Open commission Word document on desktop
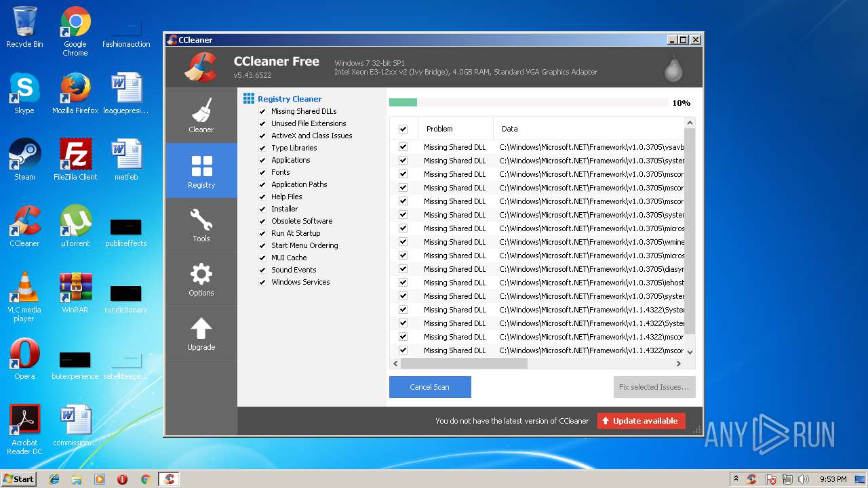 [x=75, y=426]
